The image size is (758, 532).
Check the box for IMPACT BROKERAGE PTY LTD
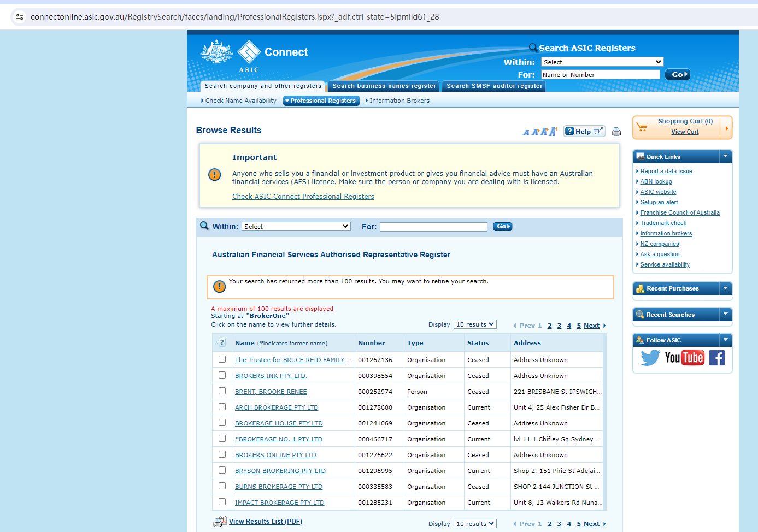(222, 502)
